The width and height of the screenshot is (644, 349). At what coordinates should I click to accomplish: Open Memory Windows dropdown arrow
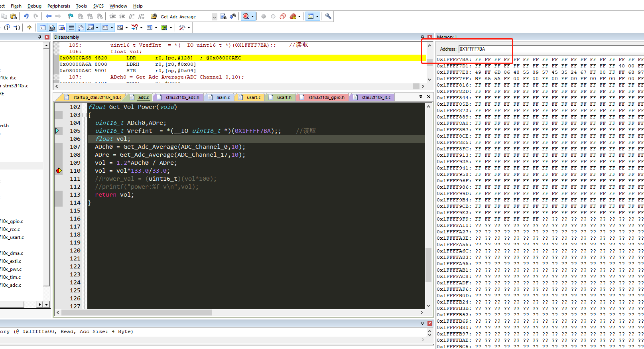tap(112, 28)
